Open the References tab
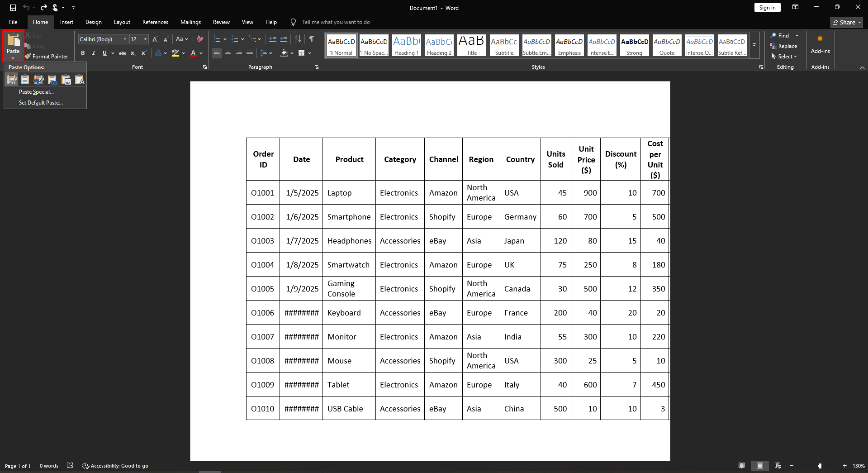This screenshot has width=868, height=473. pyautogui.click(x=155, y=22)
